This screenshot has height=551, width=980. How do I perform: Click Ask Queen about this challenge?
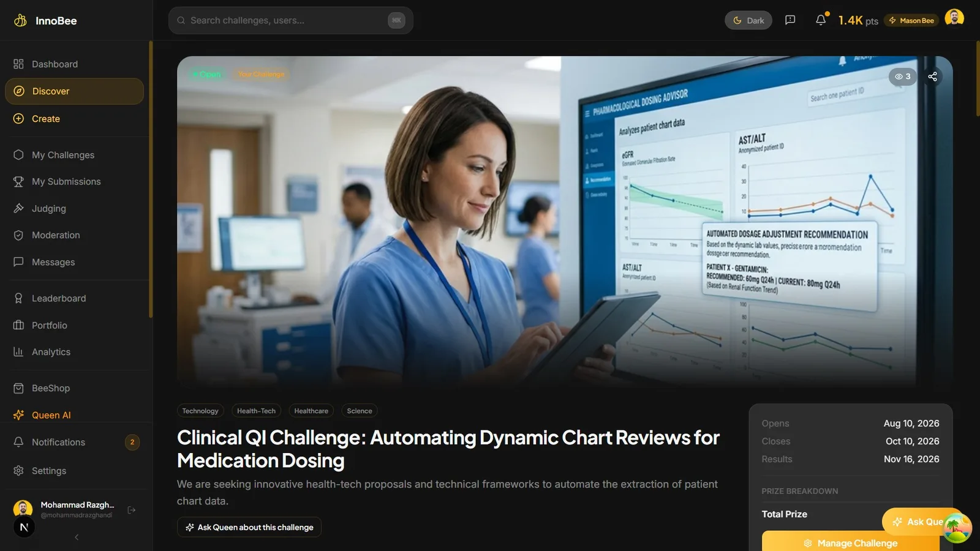pyautogui.click(x=249, y=527)
